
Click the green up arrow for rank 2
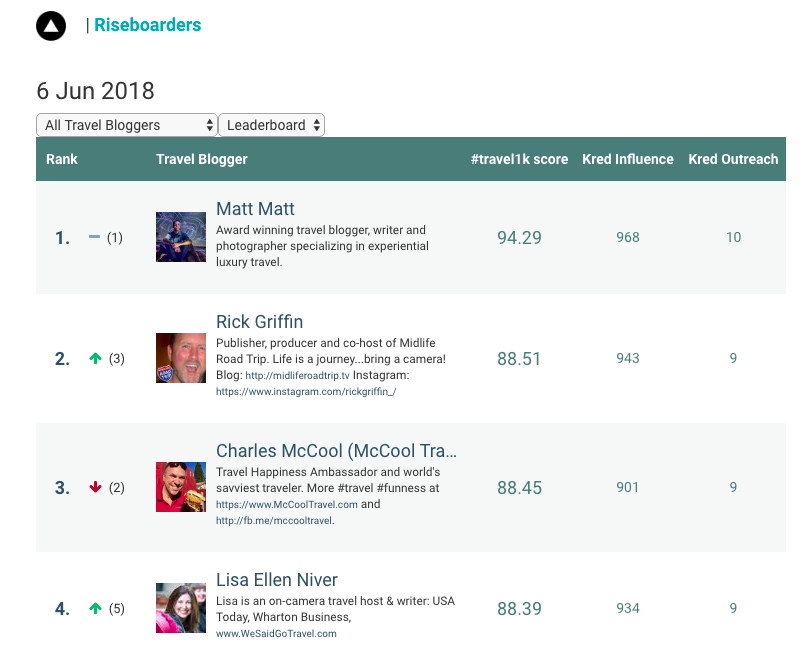[96, 358]
